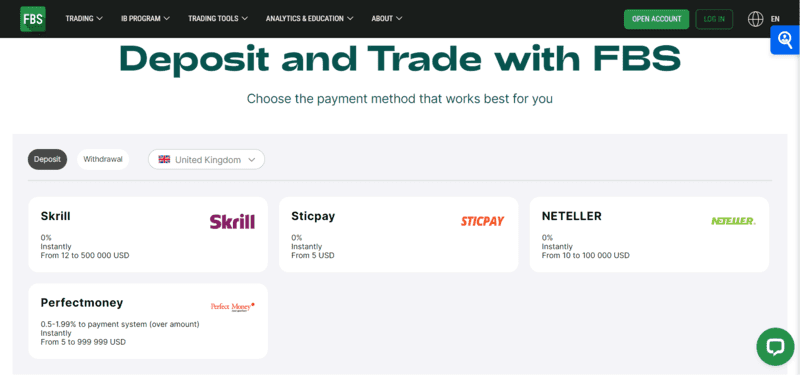
Task: Open the IB PROGRAM menu
Action: [x=145, y=19]
